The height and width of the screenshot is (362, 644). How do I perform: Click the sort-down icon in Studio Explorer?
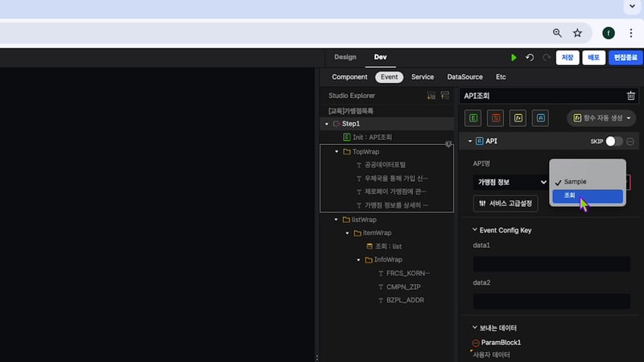coord(431,96)
